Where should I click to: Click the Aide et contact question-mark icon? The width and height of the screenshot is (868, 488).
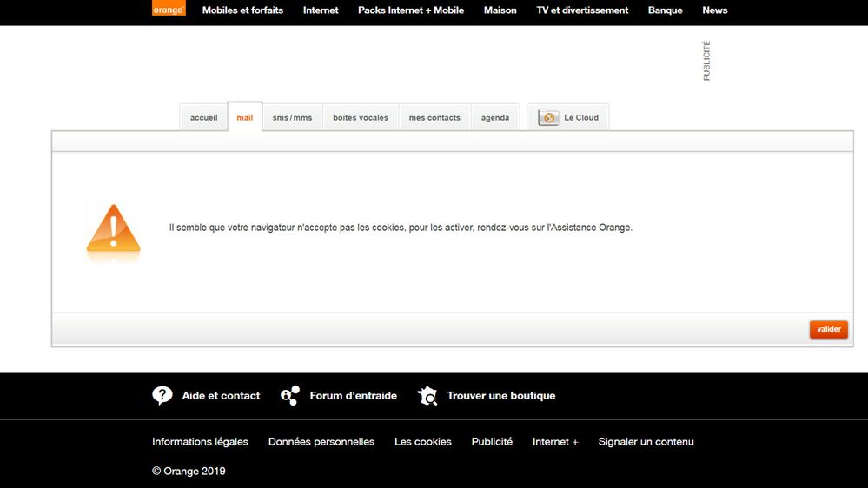pyautogui.click(x=162, y=396)
